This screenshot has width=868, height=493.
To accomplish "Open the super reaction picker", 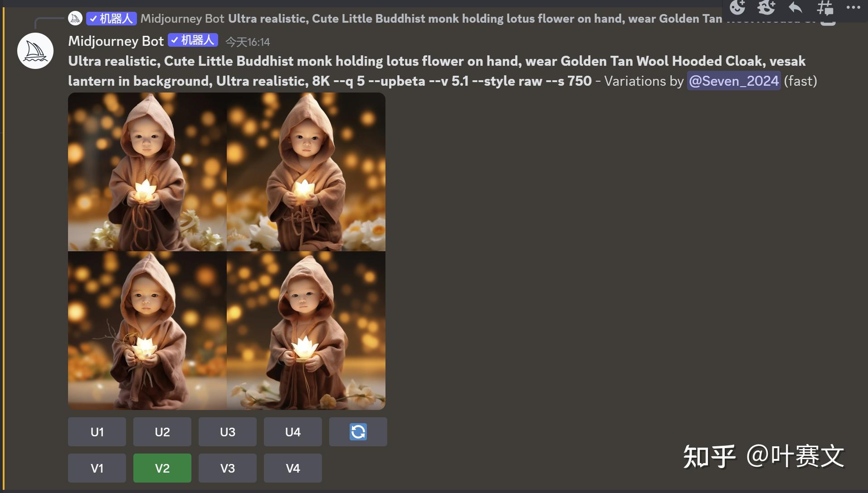I will 766,7.
